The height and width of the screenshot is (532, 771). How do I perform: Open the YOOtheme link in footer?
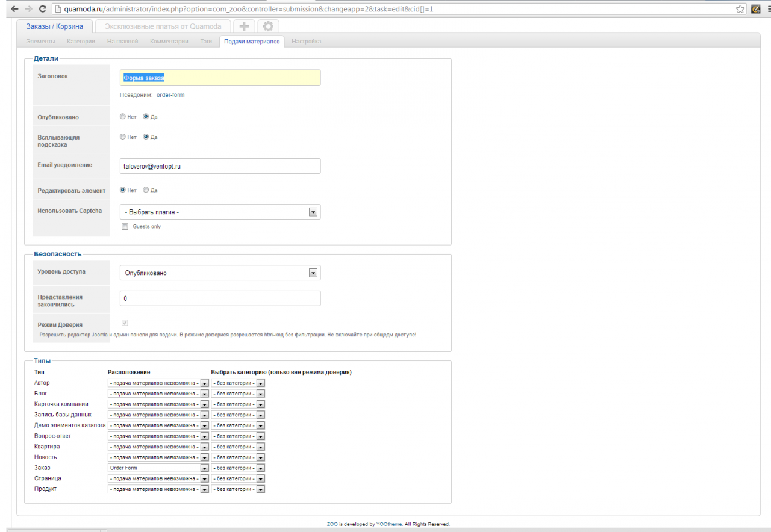tap(389, 524)
